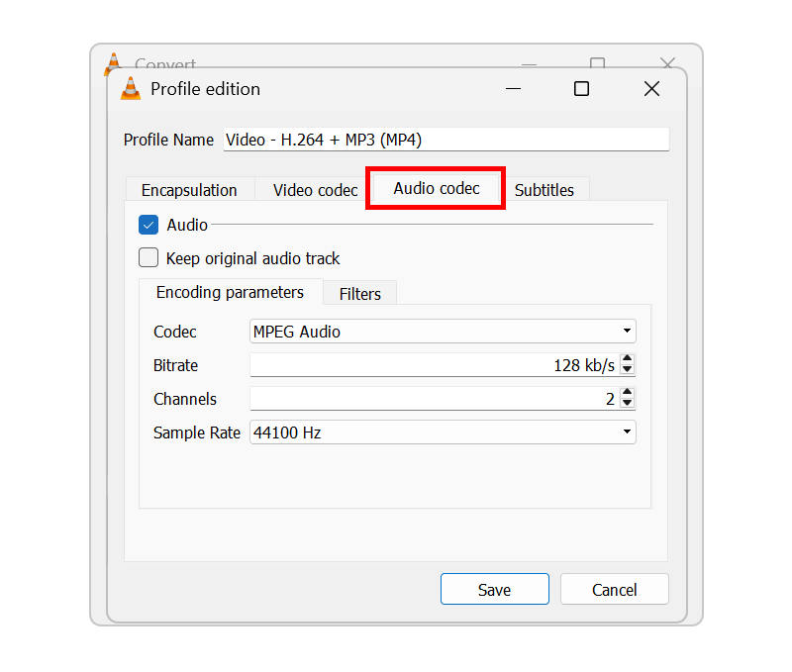The image size is (792, 672).
Task: Increase bitrate with the up arrow
Action: [x=628, y=359]
